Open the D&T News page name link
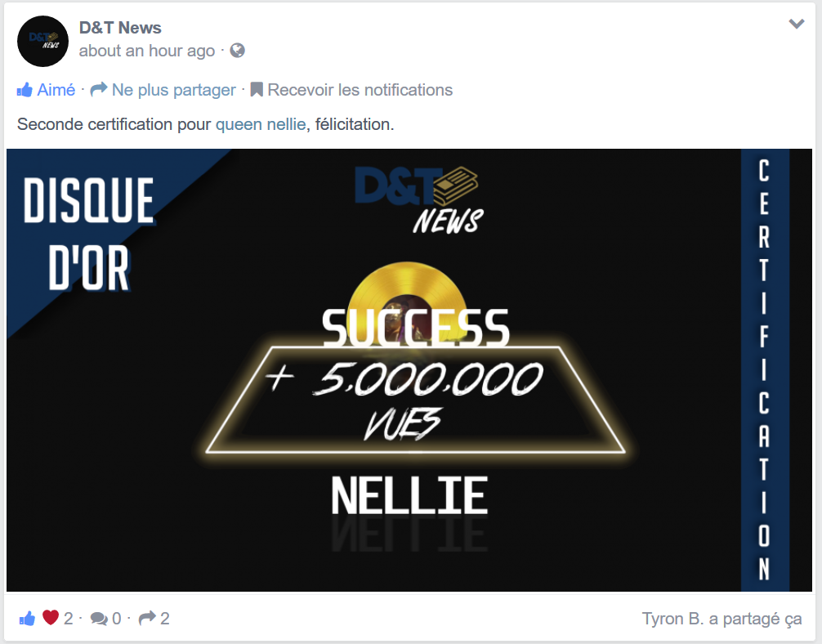822x644 pixels. pos(120,28)
